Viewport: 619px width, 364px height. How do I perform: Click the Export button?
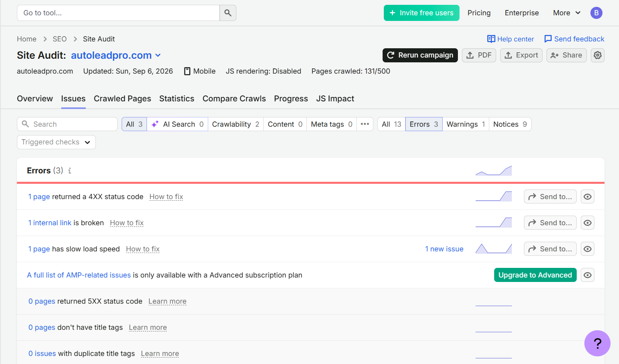click(521, 55)
